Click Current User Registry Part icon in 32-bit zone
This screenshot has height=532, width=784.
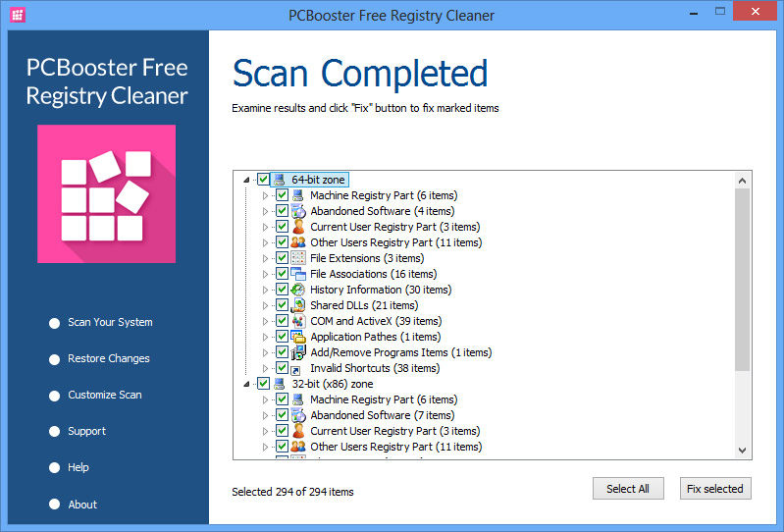(298, 431)
